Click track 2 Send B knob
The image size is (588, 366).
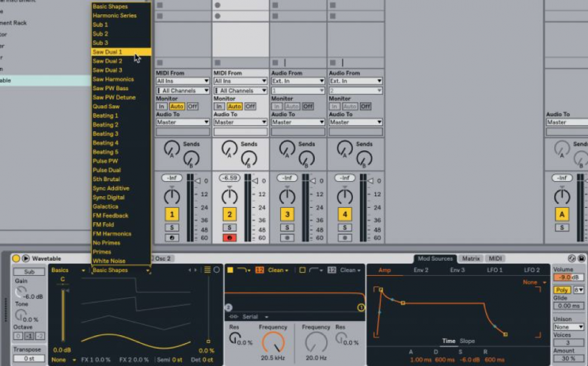coord(249,159)
